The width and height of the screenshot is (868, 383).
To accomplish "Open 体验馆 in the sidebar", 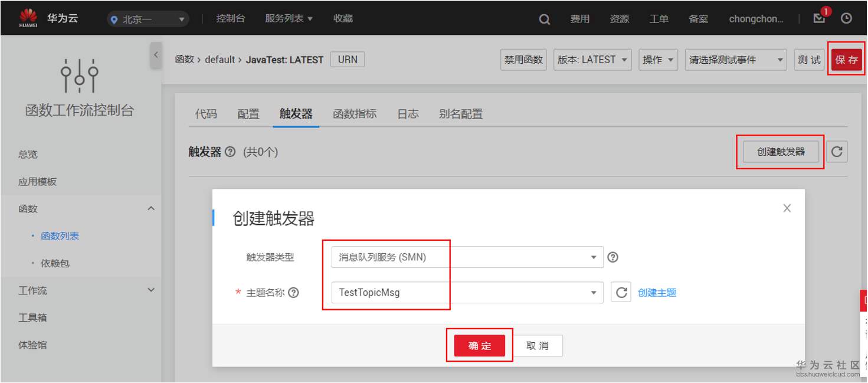I will pos(32,345).
